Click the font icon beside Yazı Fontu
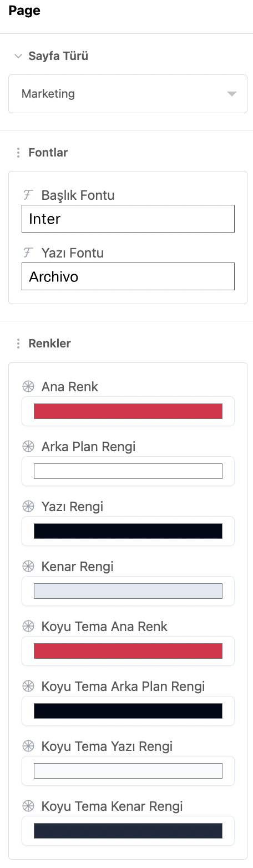253x868 pixels. (x=28, y=253)
